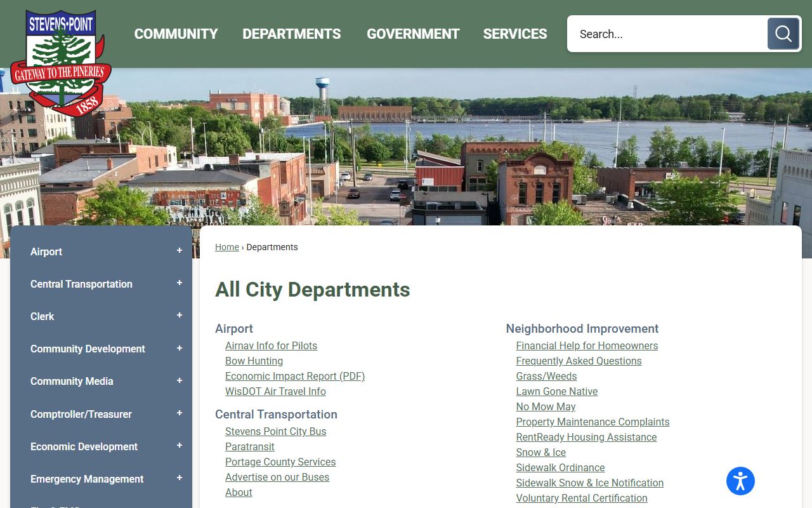Open the Airport department heading
Viewport: 812px width, 508px height.
coord(234,328)
